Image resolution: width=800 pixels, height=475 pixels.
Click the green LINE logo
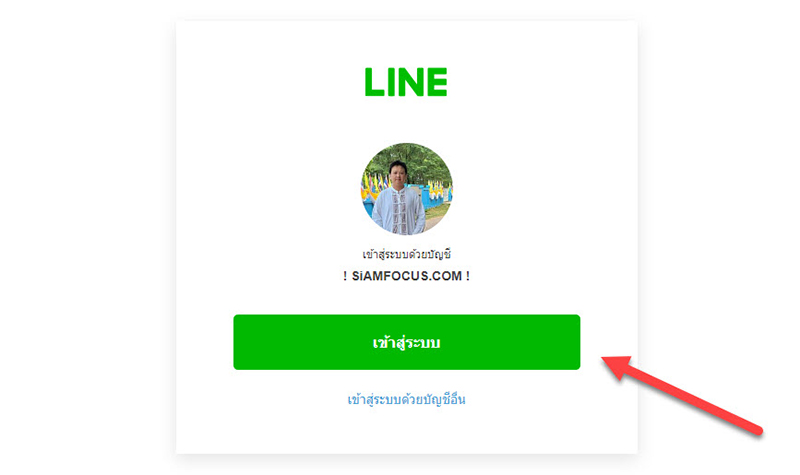tap(406, 82)
